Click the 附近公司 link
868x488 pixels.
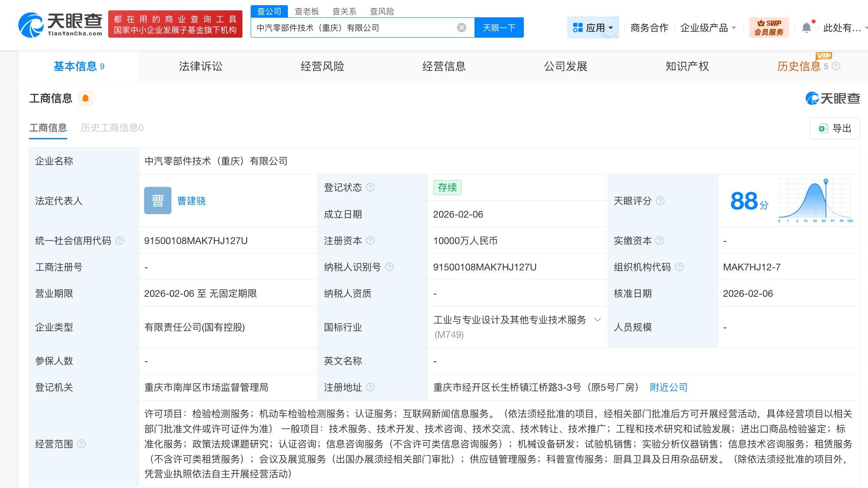(x=668, y=387)
